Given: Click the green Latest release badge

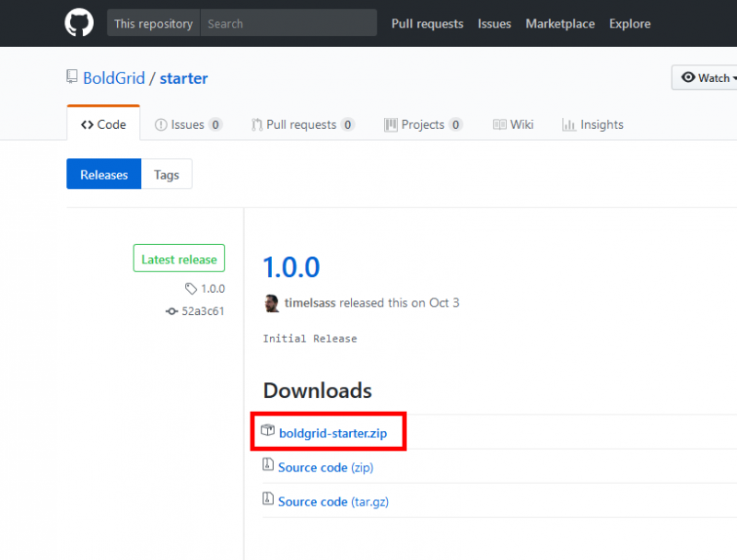Looking at the screenshot, I should [179, 258].
